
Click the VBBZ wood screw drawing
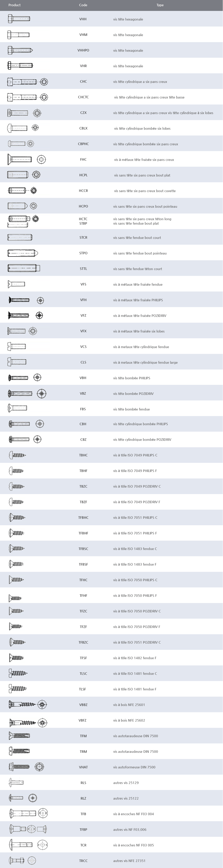pyautogui.click(x=28, y=705)
